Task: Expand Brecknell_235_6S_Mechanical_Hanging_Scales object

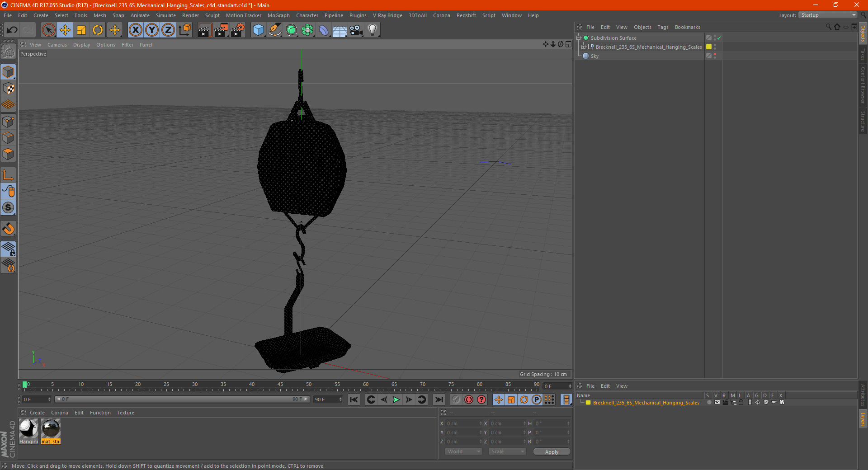Action: point(584,47)
